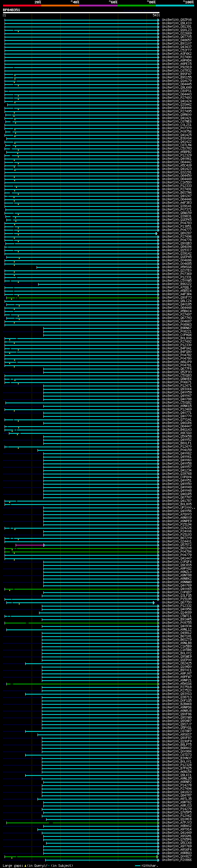Open hit UniRef100_P08963
This screenshot has height=868, width=197.
[176, 325]
